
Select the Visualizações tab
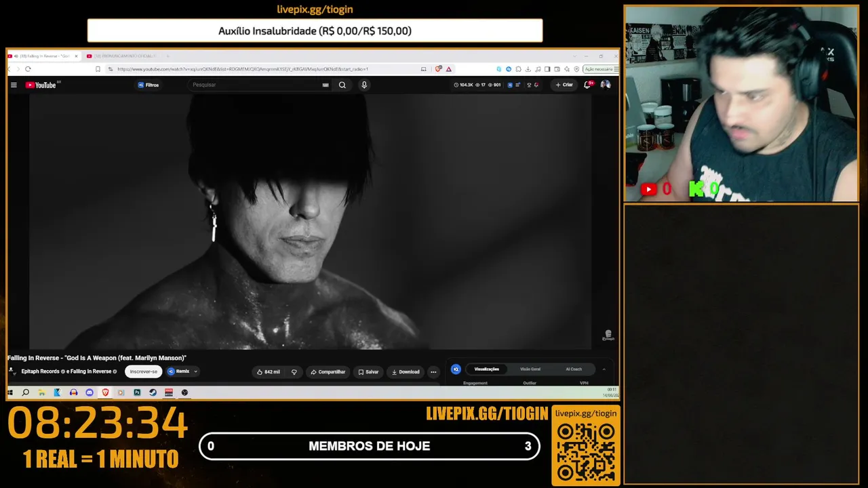click(486, 369)
